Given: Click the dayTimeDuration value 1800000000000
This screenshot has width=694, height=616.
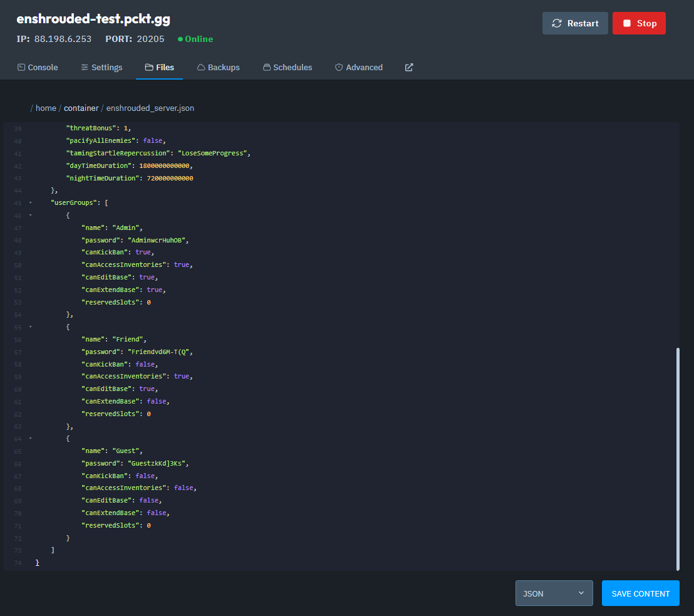Looking at the screenshot, I should [164, 165].
